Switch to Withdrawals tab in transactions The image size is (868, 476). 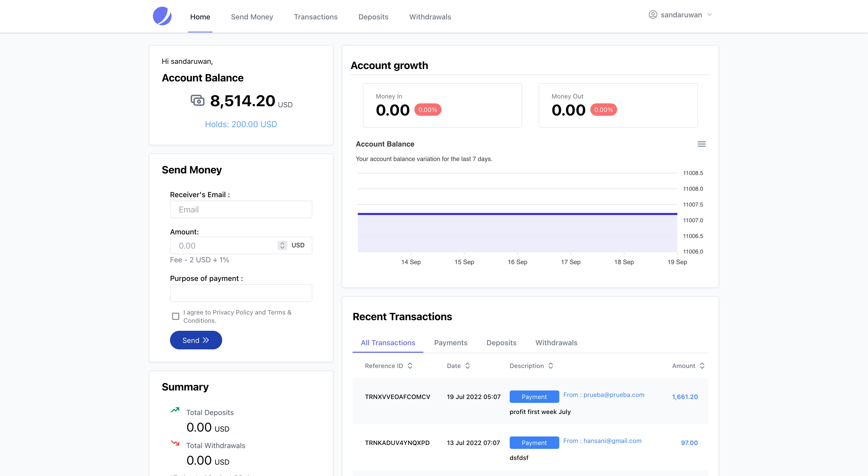tap(556, 343)
